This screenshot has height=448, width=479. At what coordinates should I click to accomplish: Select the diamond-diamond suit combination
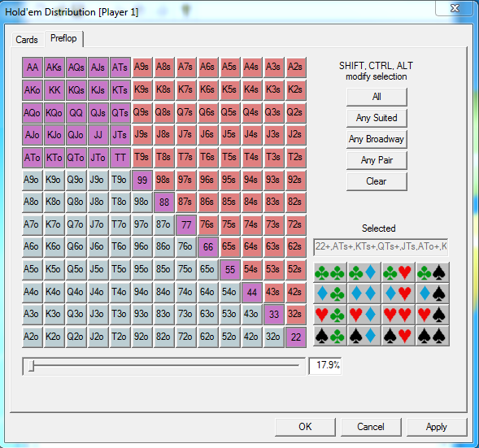pyautogui.click(x=364, y=294)
